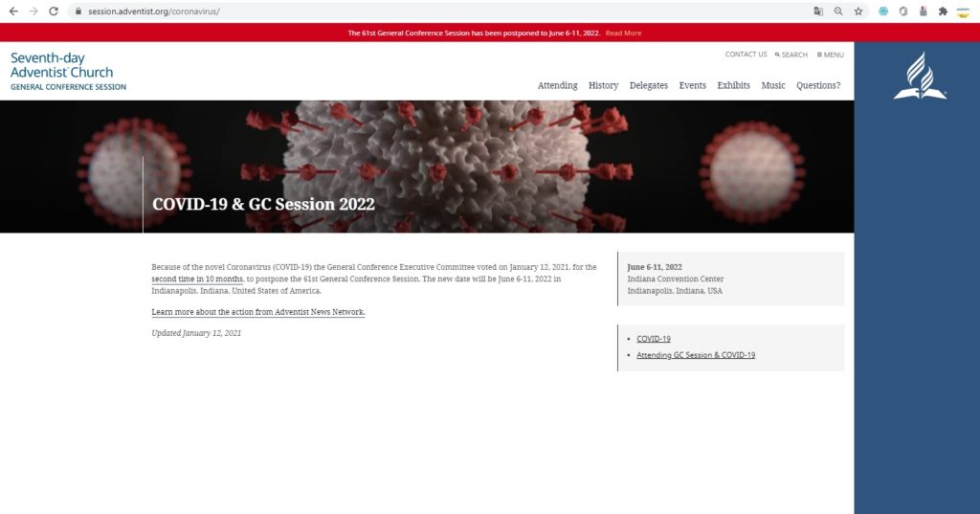The height and width of the screenshot is (514, 980).
Task: Open the Questions? navigation menu
Action: (x=818, y=86)
